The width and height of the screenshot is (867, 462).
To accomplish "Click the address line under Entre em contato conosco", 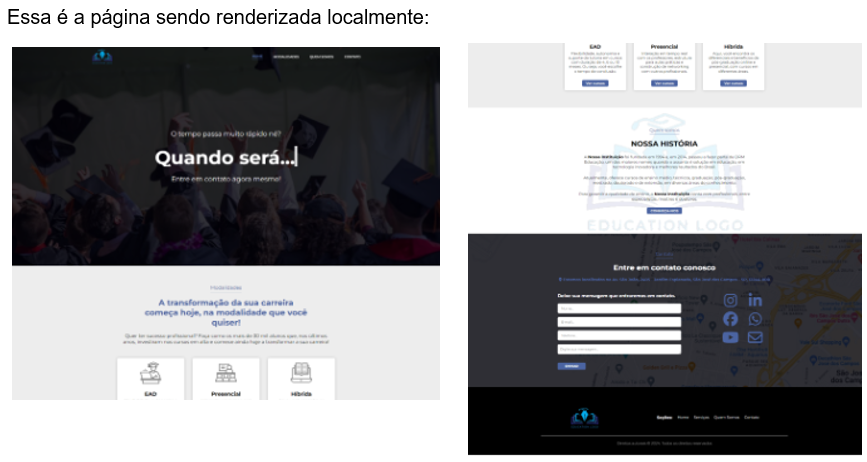I will 664,280.
